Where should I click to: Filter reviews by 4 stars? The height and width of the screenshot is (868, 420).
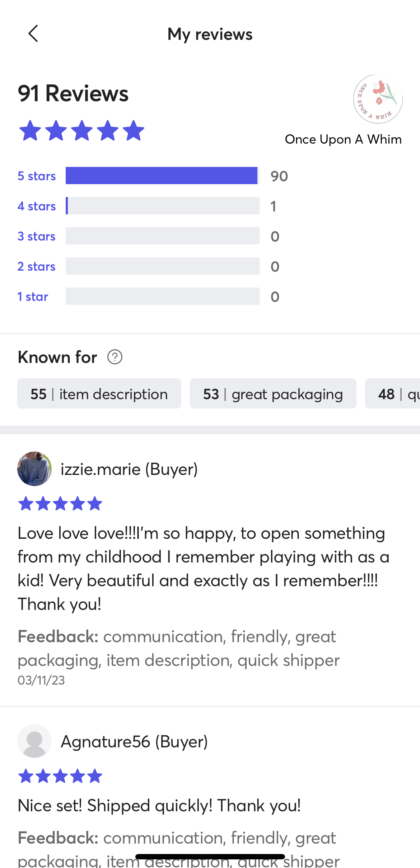click(x=37, y=206)
